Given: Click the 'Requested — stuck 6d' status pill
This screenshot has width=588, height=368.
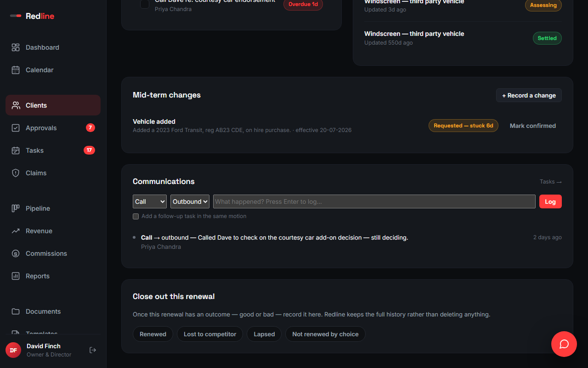Looking at the screenshot, I should click(464, 126).
